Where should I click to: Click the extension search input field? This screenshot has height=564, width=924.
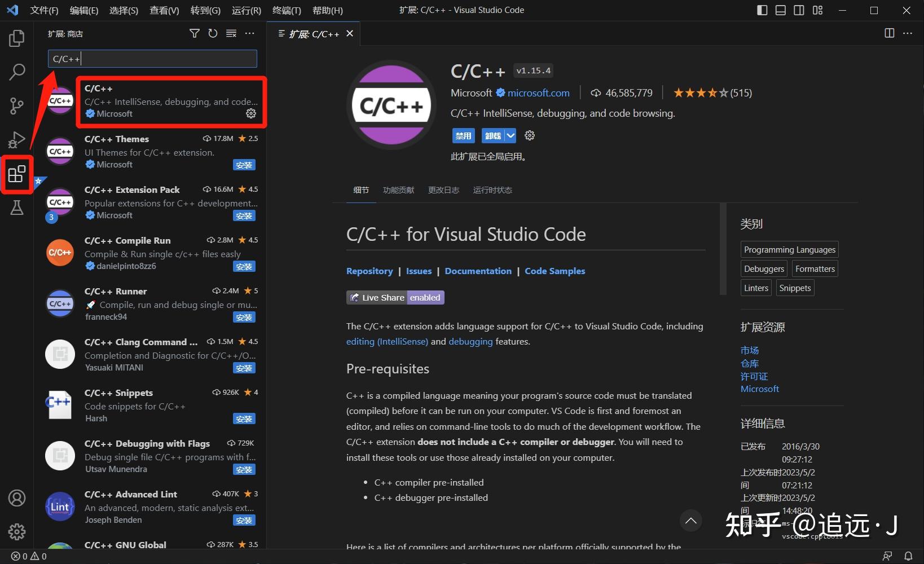[152, 58]
